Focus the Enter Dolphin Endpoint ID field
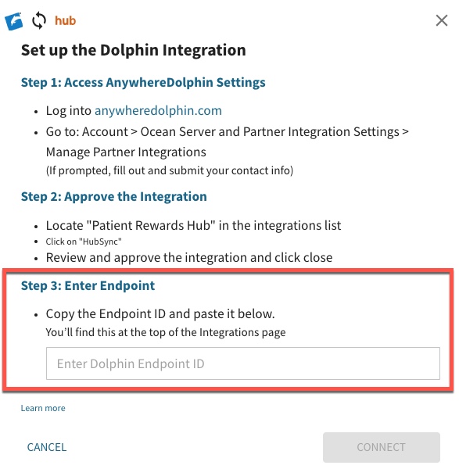This screenshot has width=459, height=476. (x=242, y=363)
